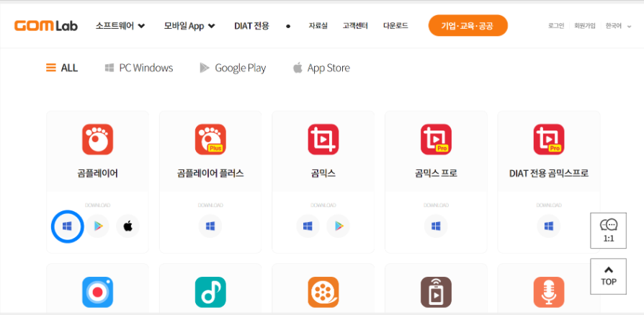644x315 pixels.
Task: Click the DIAT 전용 곰믹스프로 app icon
Action: [x=549, y=139]
